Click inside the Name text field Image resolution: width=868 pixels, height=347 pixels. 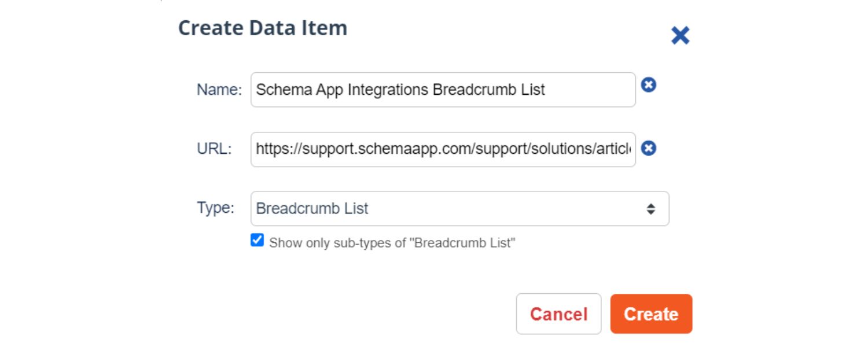[443, 90]
